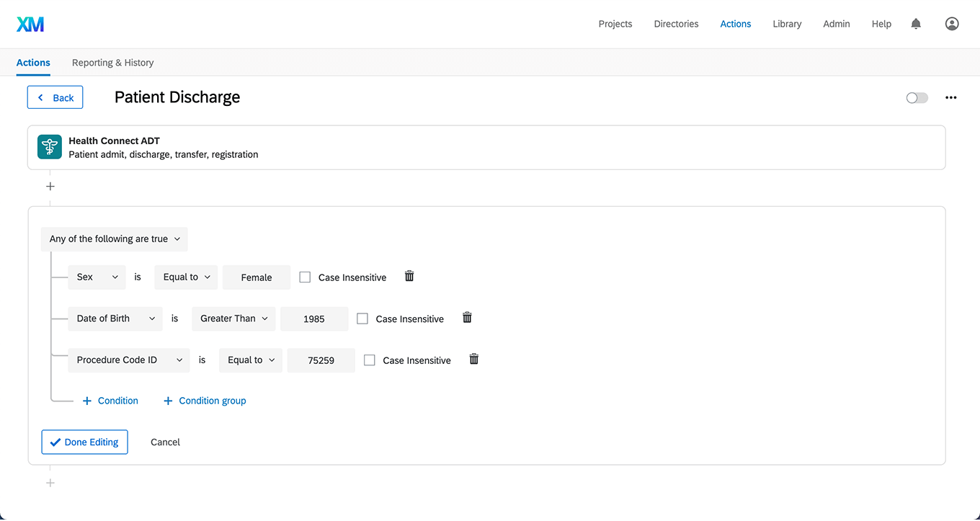Delete the Procedure Code ID condition row
Image resolution: width=980 pixels, height=521 pixels.
click(x=474, y=359)
